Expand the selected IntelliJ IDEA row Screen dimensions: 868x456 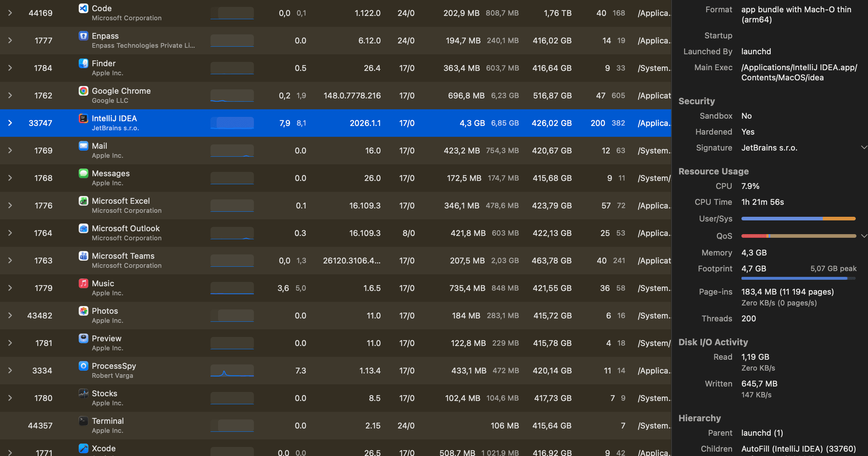click(x=10, y=123)
